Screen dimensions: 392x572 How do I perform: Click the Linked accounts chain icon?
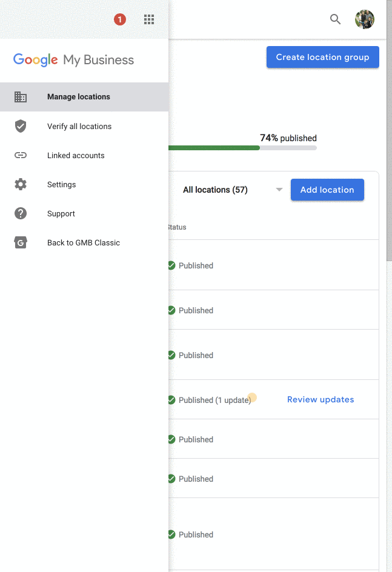21,155
